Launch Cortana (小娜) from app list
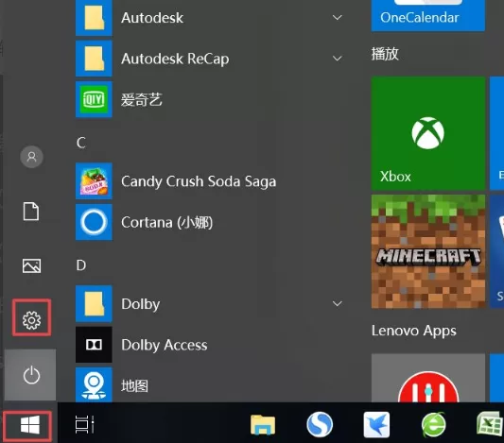504x443 pixels. click(166, 222)
